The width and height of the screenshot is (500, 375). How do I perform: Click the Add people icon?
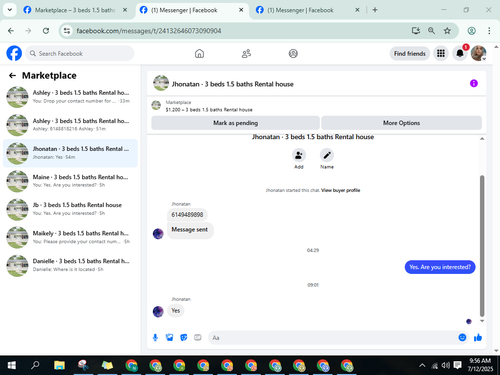point(299,155)
